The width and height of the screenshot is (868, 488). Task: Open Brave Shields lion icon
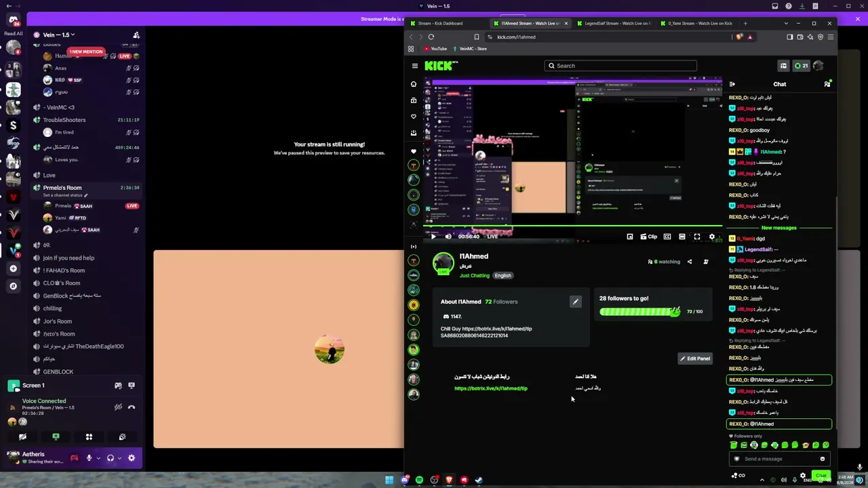[x=739, y=37]
